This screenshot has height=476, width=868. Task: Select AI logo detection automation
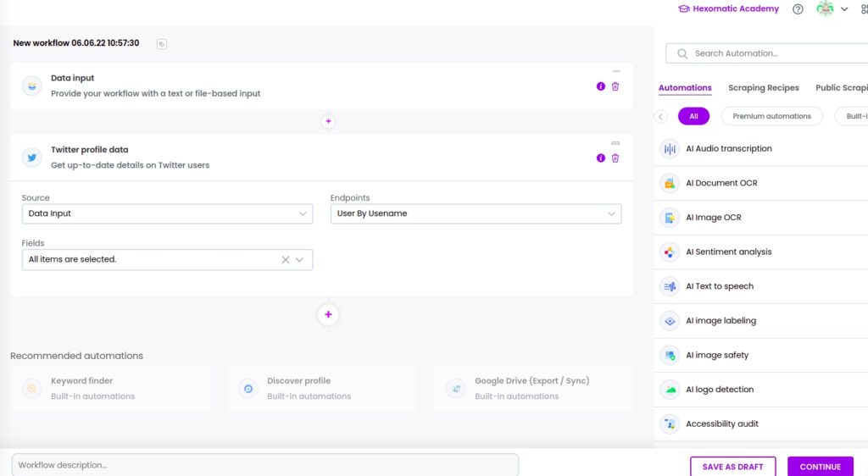click(761, 390)
